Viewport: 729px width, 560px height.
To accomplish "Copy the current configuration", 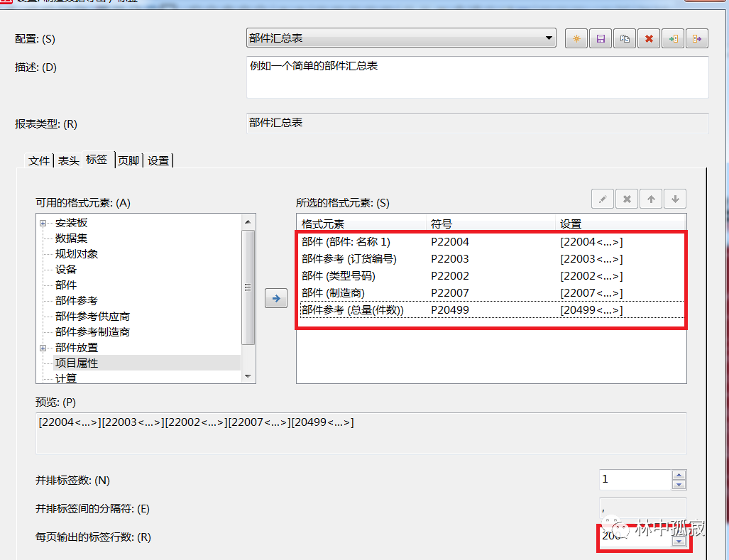I will point(624,38).
